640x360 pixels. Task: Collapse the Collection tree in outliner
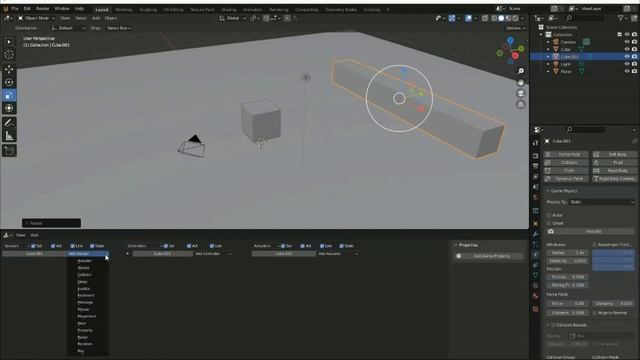click(x=542, y=35)
